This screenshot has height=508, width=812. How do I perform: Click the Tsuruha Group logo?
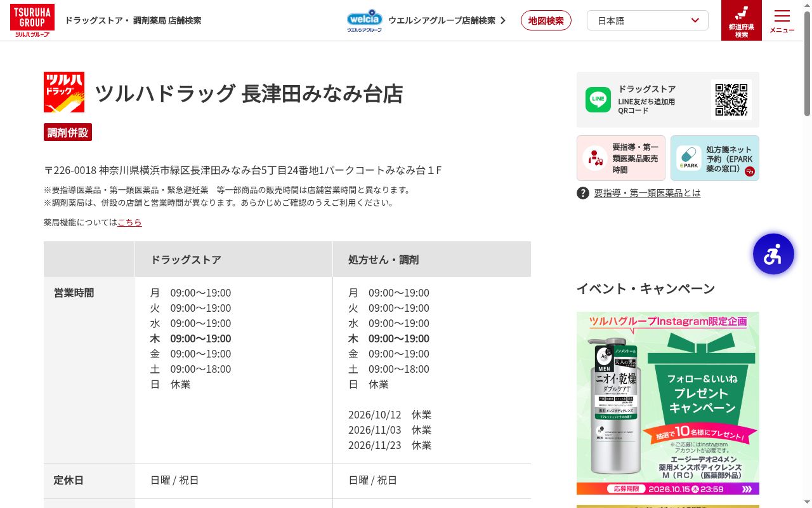pos(32,20)
